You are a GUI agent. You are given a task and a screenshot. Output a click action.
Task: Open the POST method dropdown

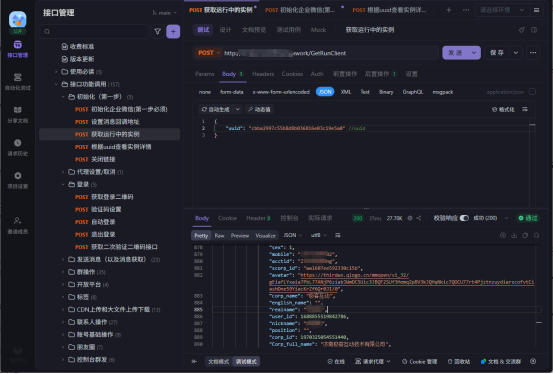click(x=209, y=53)
